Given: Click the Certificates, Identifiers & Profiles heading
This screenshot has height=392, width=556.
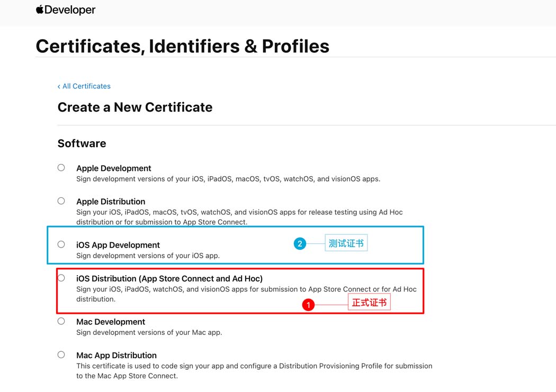Looking at the screenshot, I should tap(182, 46).
